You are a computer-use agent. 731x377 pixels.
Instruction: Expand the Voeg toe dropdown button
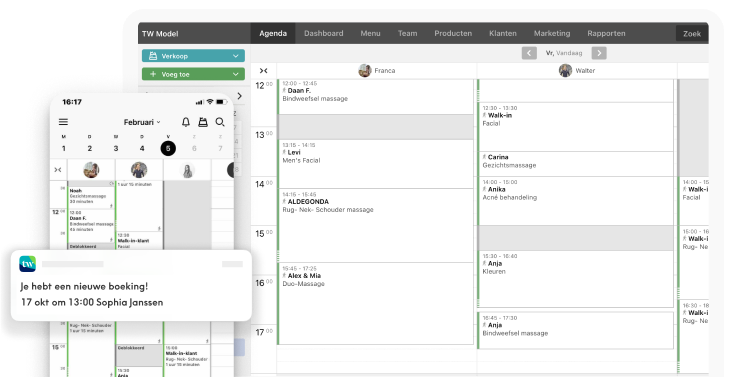193,74
